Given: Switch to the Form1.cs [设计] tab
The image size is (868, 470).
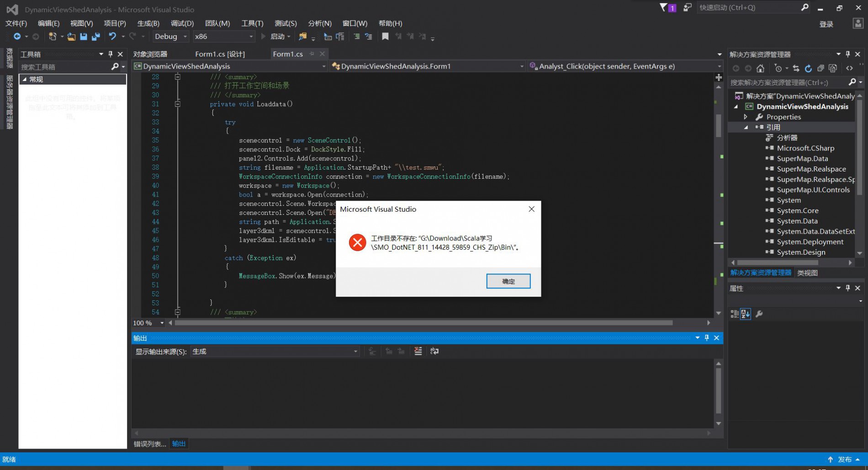Looking at the screenshot, I should pos(220,54).
